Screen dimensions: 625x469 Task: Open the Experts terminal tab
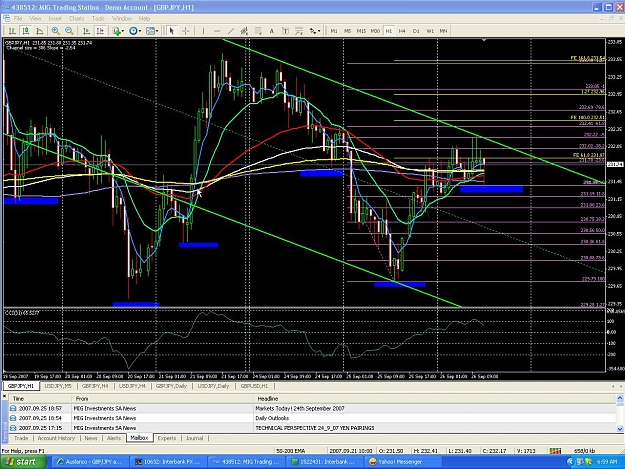(x=167, y=438)
